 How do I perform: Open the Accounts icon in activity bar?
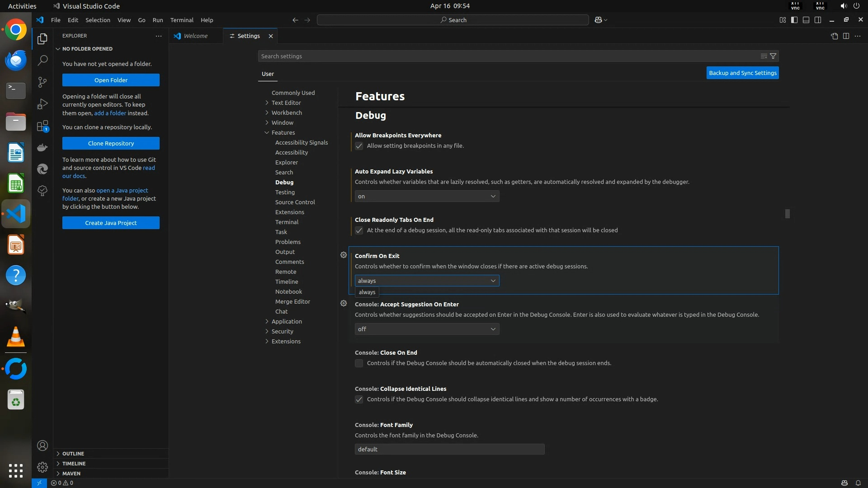(42, 446)
